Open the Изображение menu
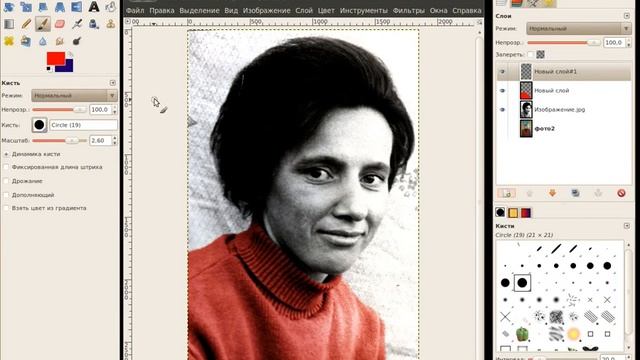The height and width of the screenshot is (360, 640). pyautogui.click(x=267, y=11)
